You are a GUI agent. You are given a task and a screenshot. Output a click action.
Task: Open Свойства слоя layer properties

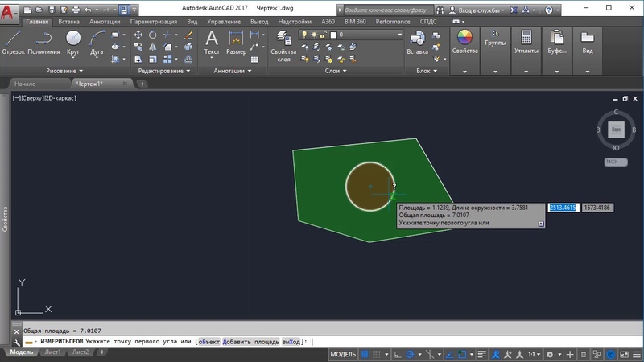pos(283,46)
